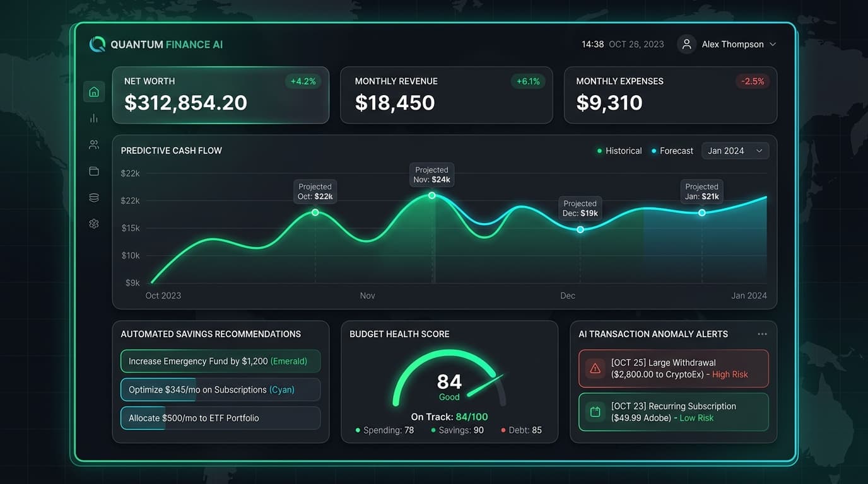Click the "Oct 2023" x-axis label
This screenshot has height=484, width=868.
point(163,296)
